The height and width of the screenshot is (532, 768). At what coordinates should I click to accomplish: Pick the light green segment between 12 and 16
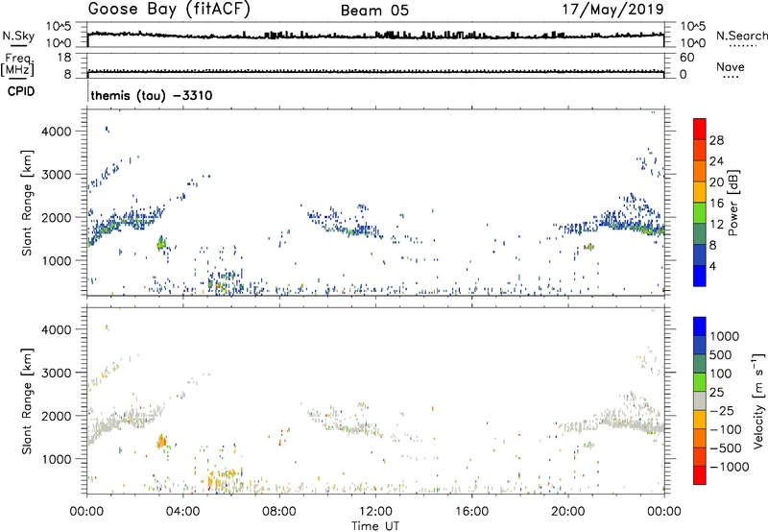(x=700, y=212)
